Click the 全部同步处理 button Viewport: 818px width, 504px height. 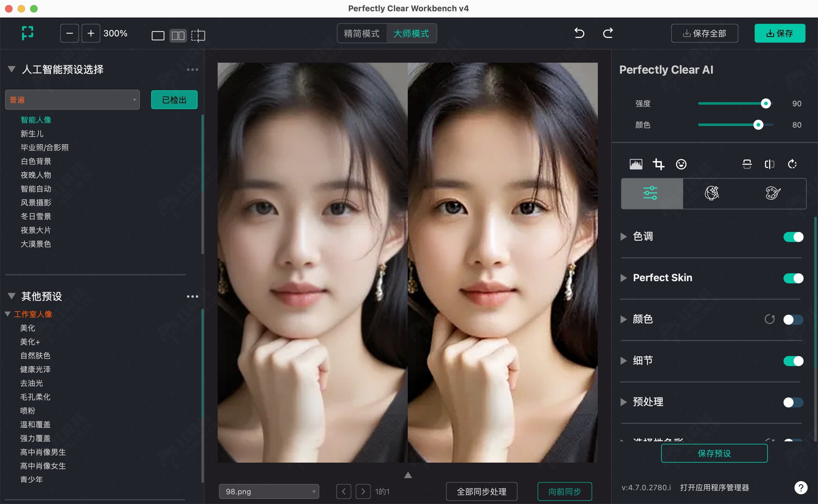tap(481, 491)
